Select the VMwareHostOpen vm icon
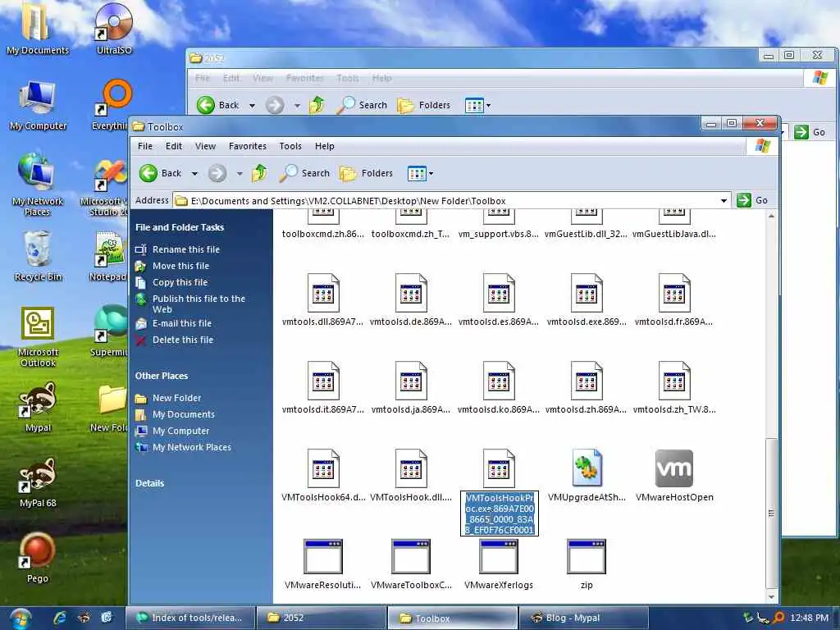840x630 pixels. coord(674,468)
